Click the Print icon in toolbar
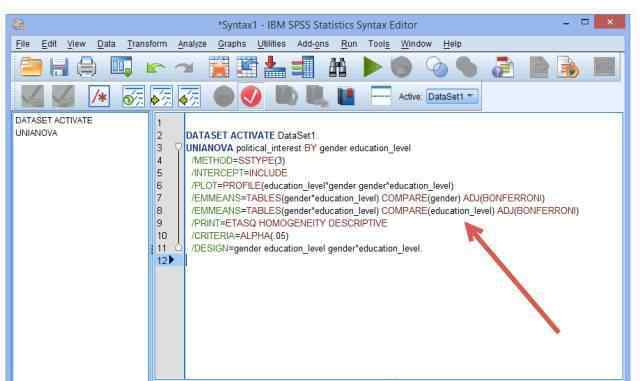This screenshot has height=381, width=640. point(87,67)
